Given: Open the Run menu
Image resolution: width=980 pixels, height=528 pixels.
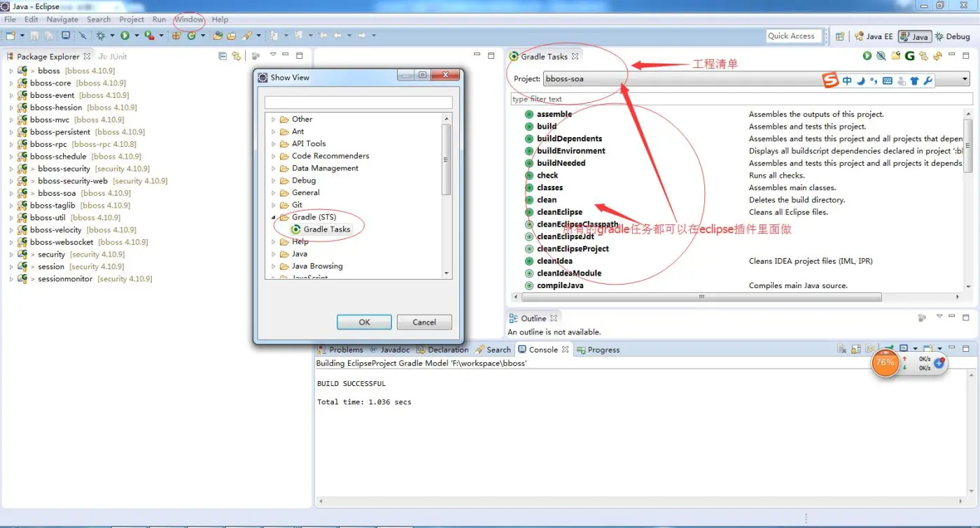Looking at the screenshot, I should coord(159,20).
